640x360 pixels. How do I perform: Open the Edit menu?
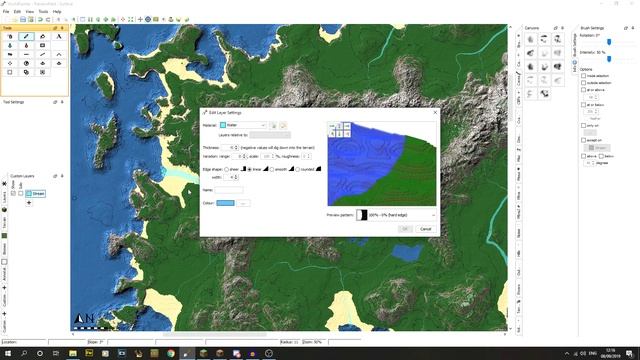pos(17,11)
